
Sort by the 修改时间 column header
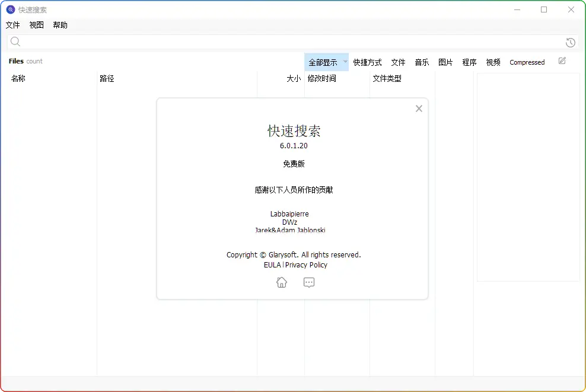pyautogui.click(x=322, y=78)
